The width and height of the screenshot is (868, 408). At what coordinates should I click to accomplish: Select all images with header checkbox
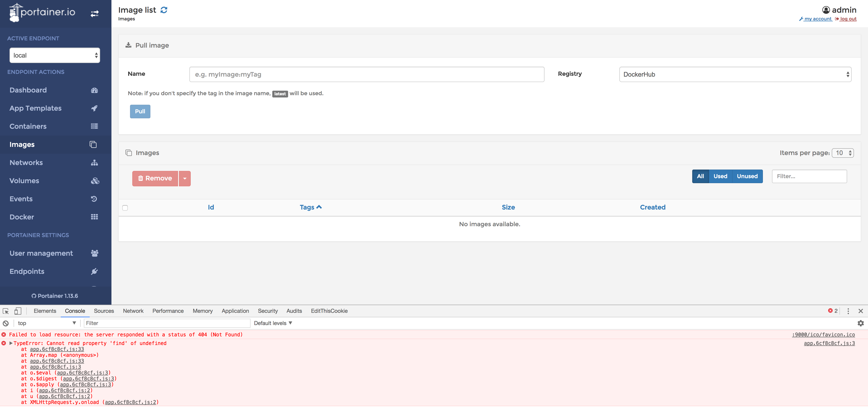[x=125, y=208]
